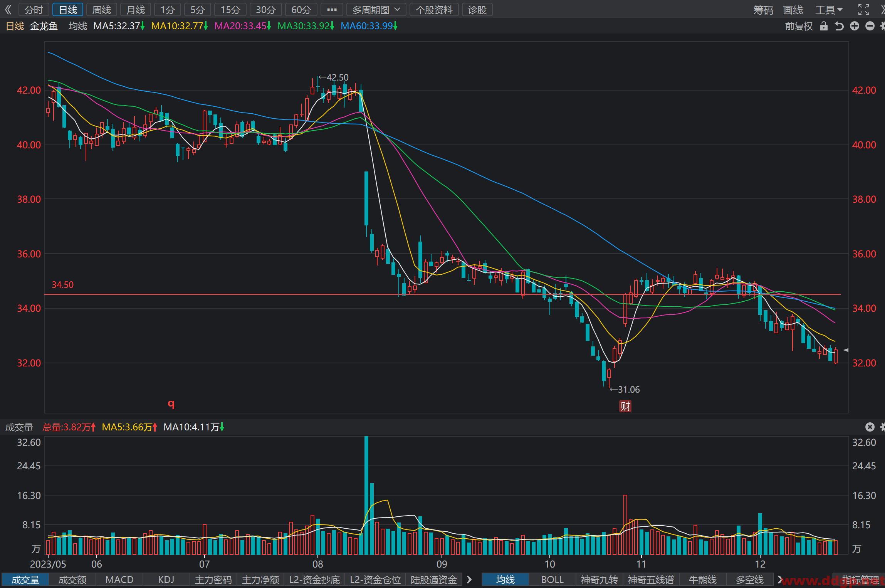885x588 pixels.
Task: Open the 筹码 chip distribution panel
Action: tap(763, 10)
